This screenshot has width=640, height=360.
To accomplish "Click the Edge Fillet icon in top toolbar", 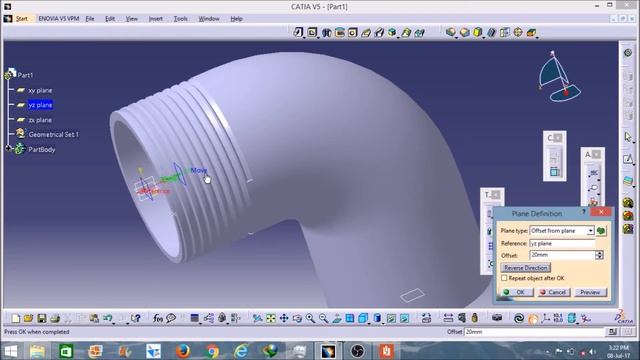I will pos(451,32).
